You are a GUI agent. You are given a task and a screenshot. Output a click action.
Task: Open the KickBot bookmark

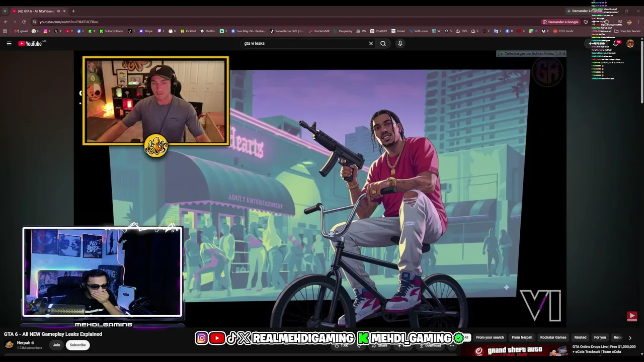click(x=188, y=31)
